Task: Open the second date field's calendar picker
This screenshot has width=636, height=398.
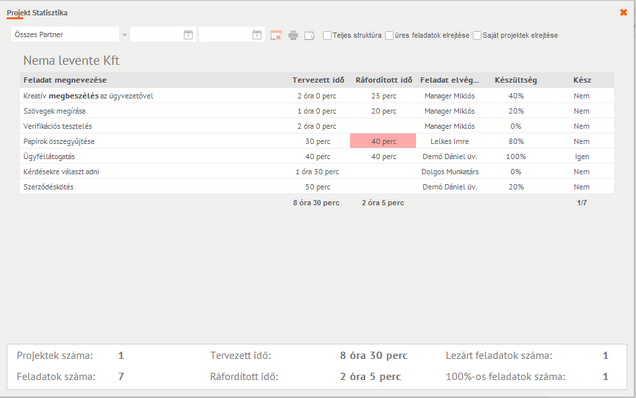Action: (x=257, y=35)
